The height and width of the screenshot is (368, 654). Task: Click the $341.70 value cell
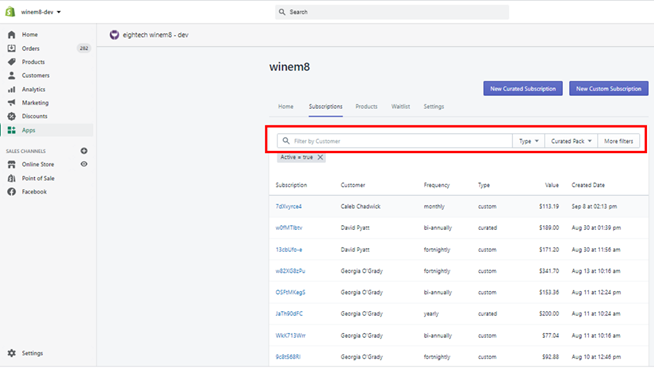click(549, 271)
